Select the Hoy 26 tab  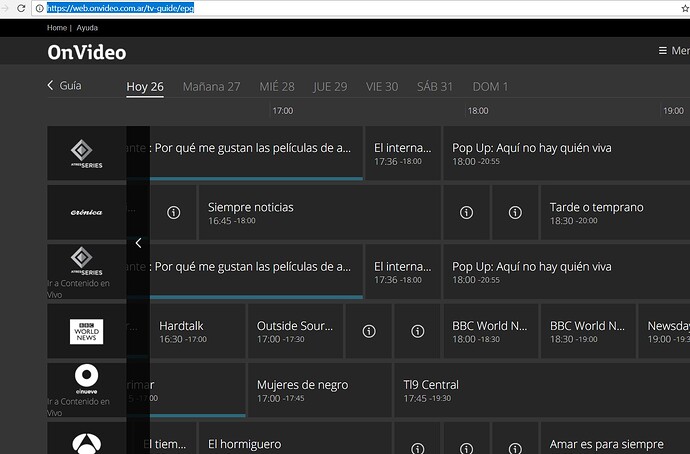point(145,87)
